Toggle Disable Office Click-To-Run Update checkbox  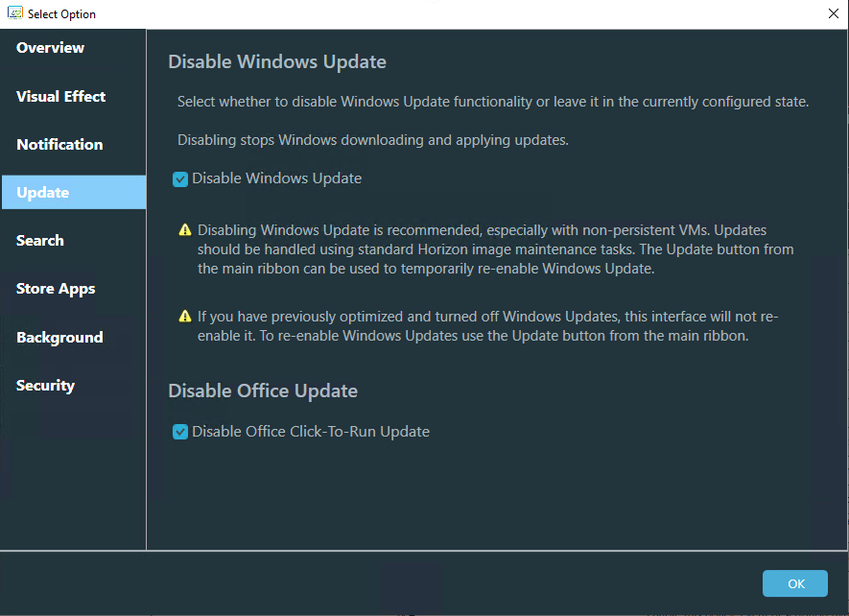(x=180, y=432)
